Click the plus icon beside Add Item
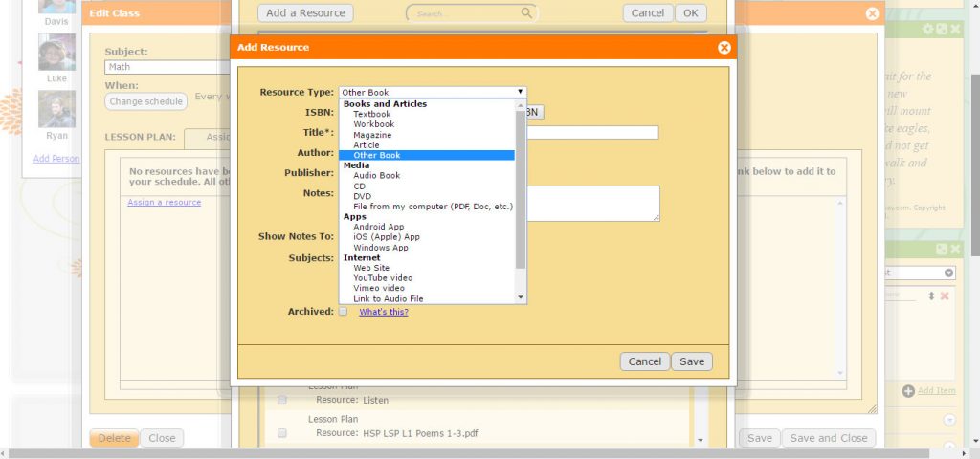The height and width of the screenshot is (459, 980). 908,391
